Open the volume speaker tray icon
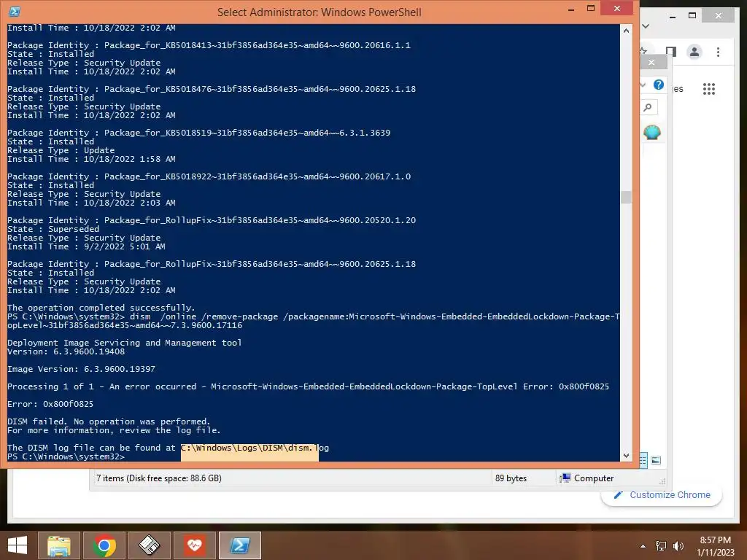This screenshot has height=560, width=747. [x=678, y=546]
